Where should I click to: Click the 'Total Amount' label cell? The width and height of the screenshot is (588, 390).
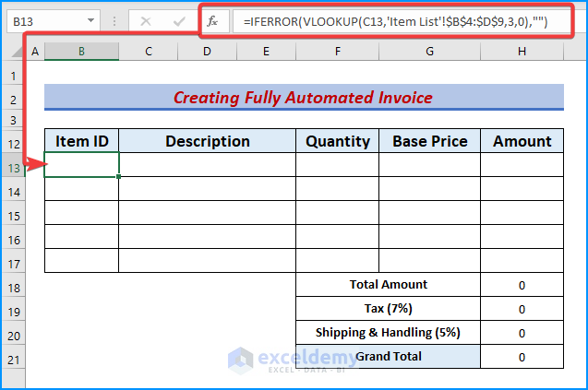tap(388, 285)
